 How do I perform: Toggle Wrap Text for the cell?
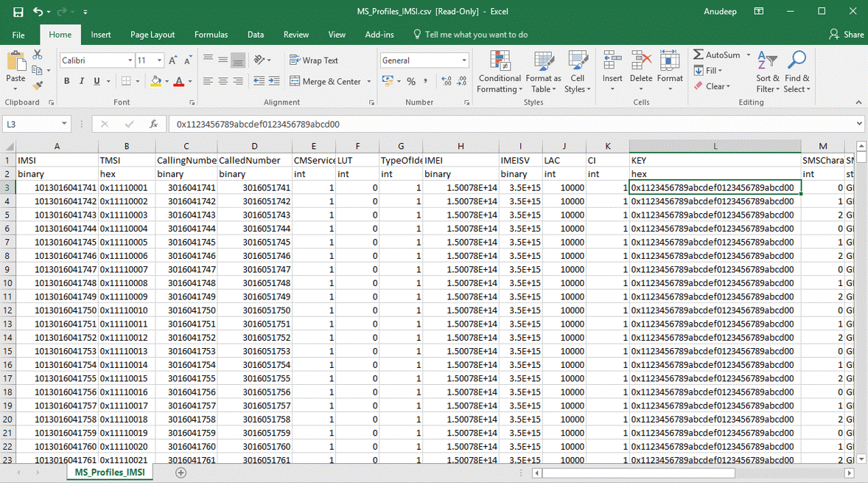click(x=314, y=60)
